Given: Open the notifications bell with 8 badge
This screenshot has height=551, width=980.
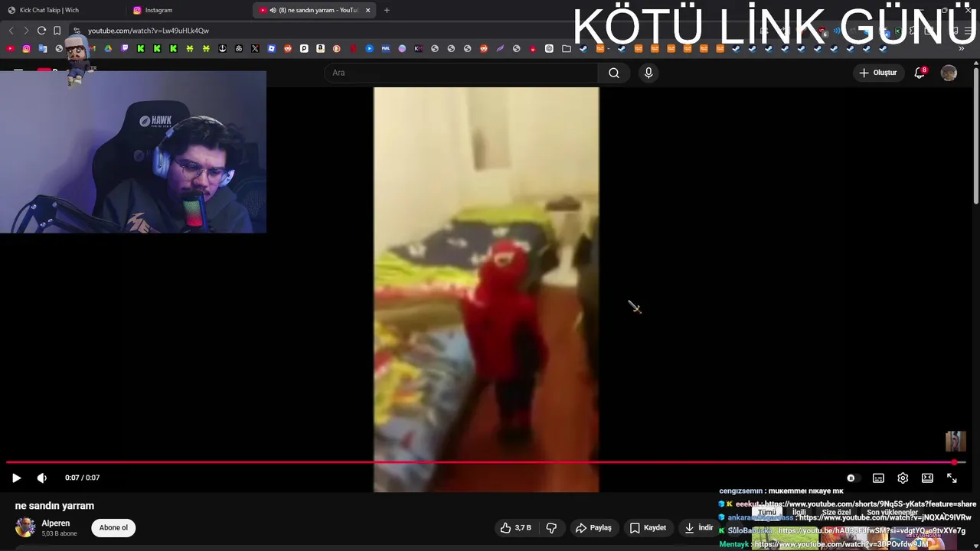Looking at the screenshot, I should [920, 73].
